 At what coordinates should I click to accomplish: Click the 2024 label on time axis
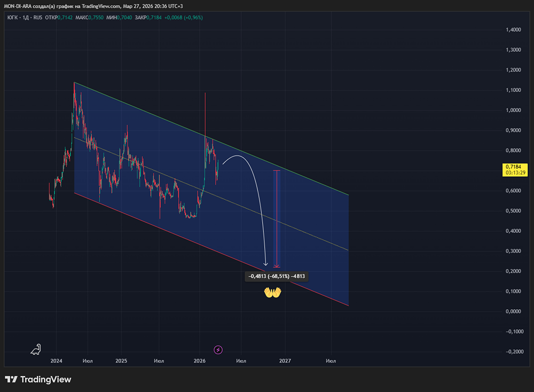[x=56, y=360]
